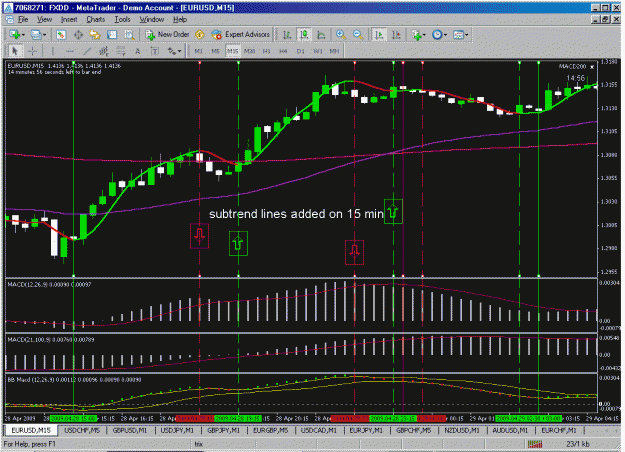Switch to the NZDUSD,M1 chart tab
Viewport: 625px width, 452px height.
click(462, 430)
